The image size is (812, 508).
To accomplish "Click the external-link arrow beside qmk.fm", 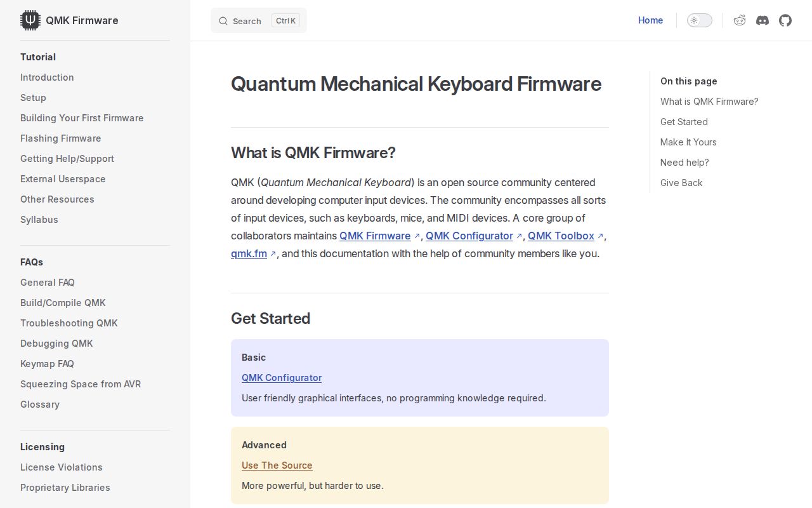I will 273,253.
